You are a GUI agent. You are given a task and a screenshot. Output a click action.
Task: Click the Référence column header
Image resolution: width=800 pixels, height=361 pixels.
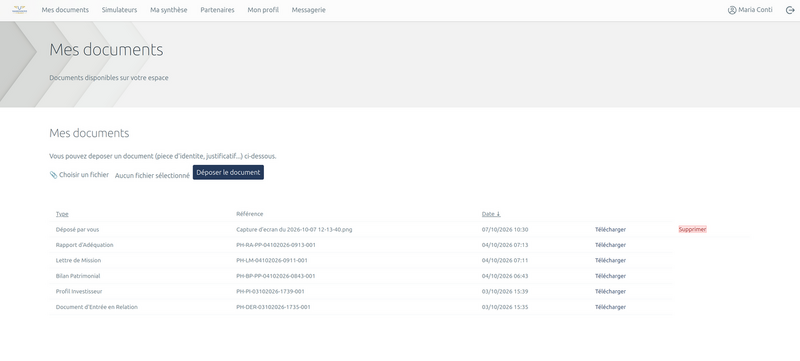[x=249, y=214]
